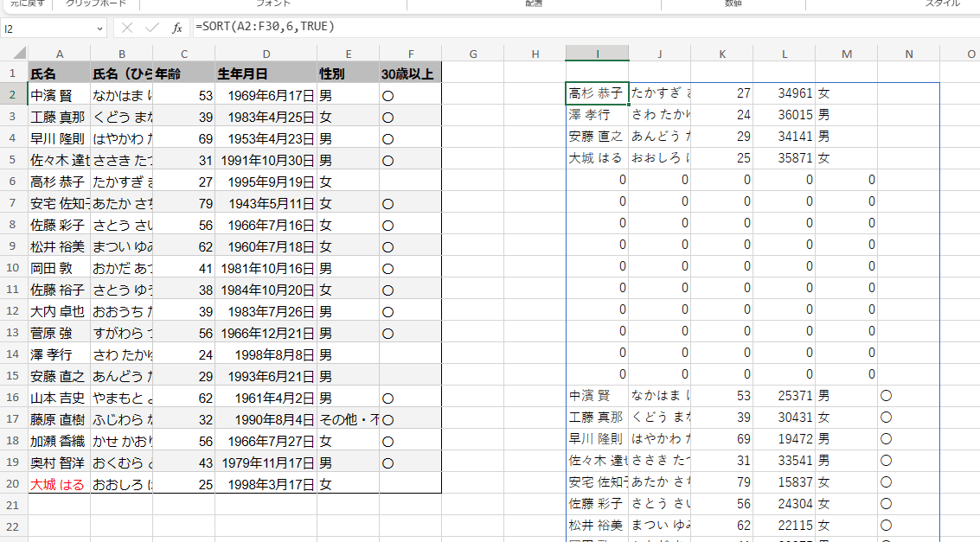Click cell さわ たか in column J
Image resolution: width=980 pixels, height=542 pixels.
[x=659, y=115]
